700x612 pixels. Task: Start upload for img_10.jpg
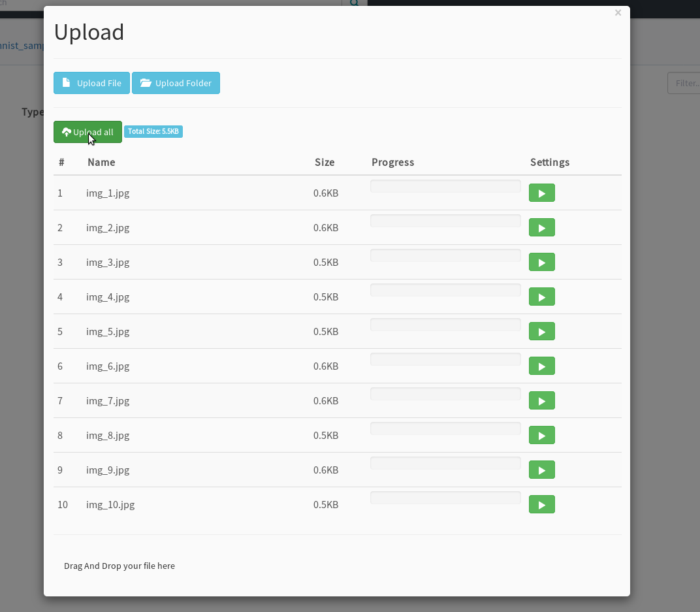pos(541,505)
